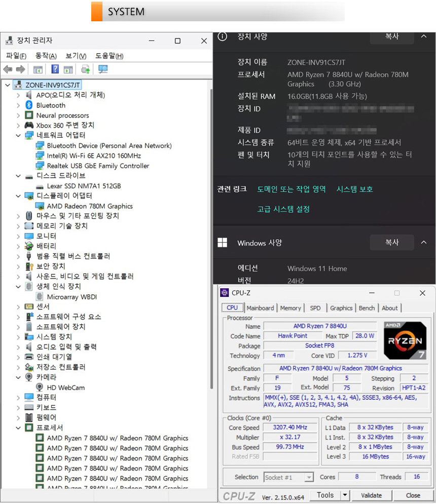Click the Validate button in CPU-Z
This screenshot has width=436, height=504.
pyautogui.click(x=371, y=495)
